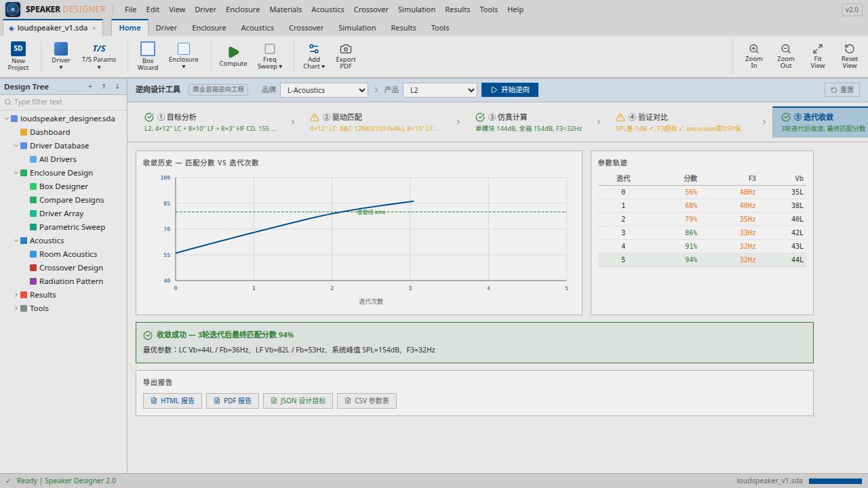Select step ① 目标分析
Screen dimensions: 868x488
(x=212, y=122)
